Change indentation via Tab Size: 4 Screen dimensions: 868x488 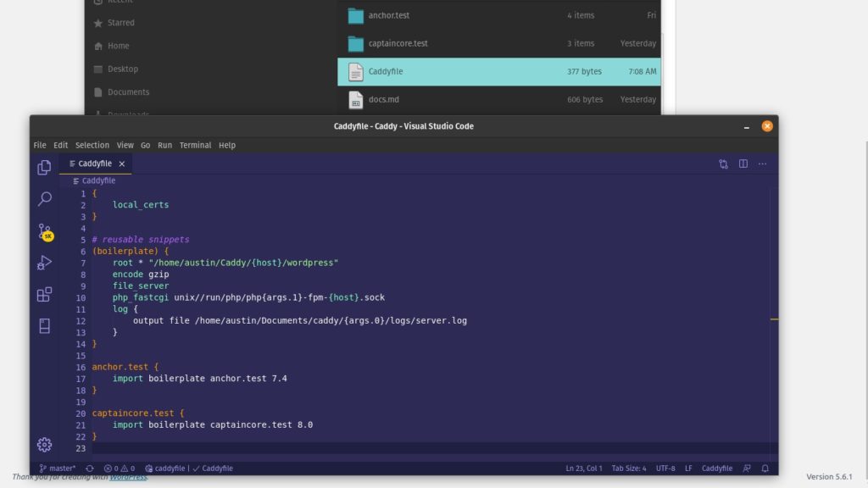(x=629, y=468)
